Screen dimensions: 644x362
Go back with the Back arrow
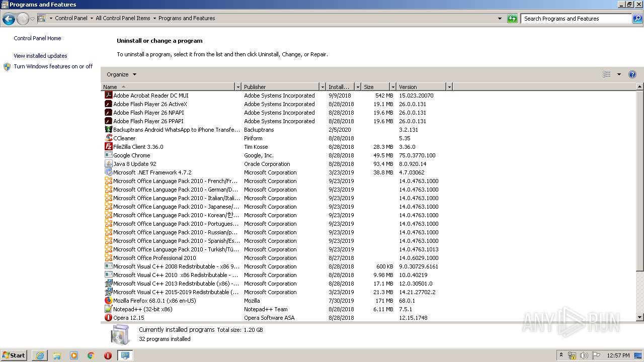pyautogui.click(x=9, y=19)
